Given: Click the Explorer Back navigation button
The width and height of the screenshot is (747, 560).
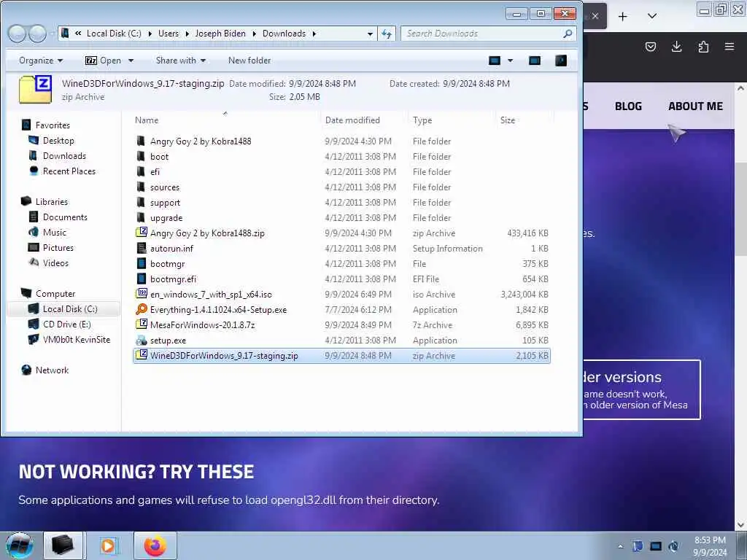Looking at the screenshot, I should pyautogui.click(x=18, y=34).
